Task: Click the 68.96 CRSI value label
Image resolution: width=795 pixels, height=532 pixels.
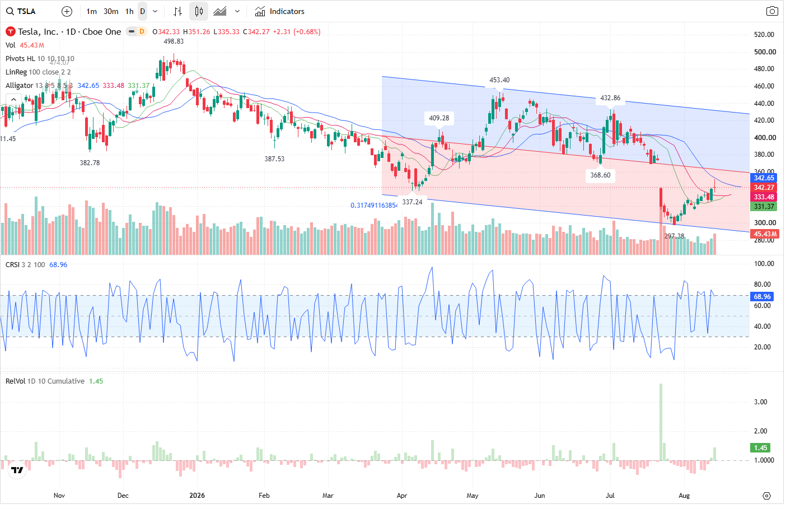Action: (x=762, y=297)
